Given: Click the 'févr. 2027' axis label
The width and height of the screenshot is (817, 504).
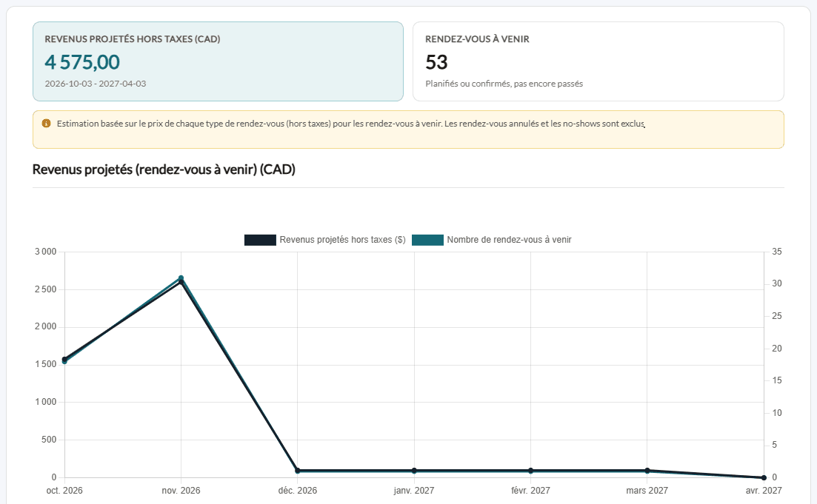Looking at the screenshot, I should 530,491.
